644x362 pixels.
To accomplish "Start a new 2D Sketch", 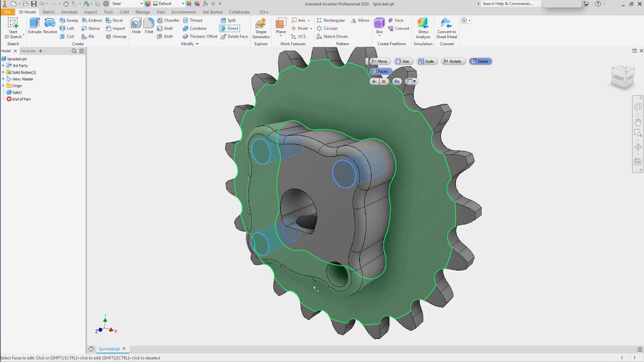I will click(x=13, y=28).
